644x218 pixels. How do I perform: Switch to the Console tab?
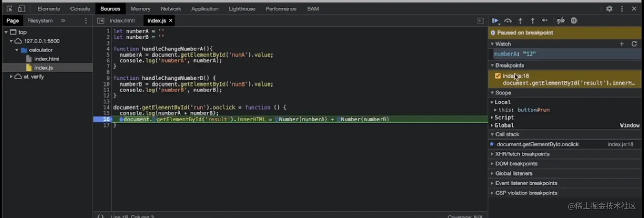click(x=80, y=8)
